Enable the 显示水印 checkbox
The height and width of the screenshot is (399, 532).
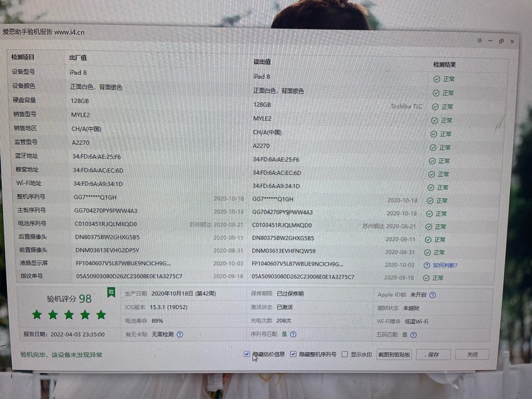click(x=345, y=354)
